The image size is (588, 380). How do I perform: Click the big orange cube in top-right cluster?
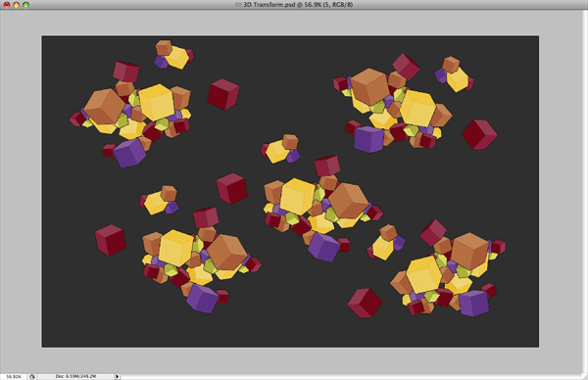click(x=369, y=86)
